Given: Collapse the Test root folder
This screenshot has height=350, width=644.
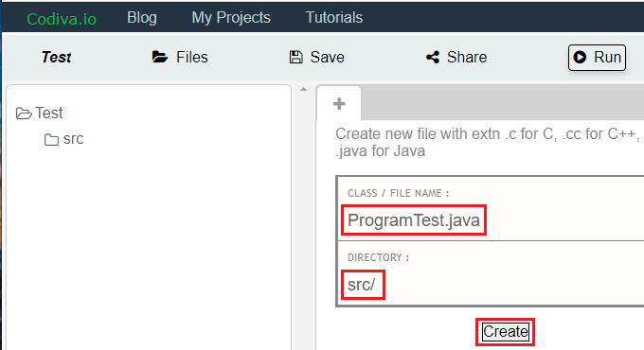Looking at the screenshot, I should point(40,114).
